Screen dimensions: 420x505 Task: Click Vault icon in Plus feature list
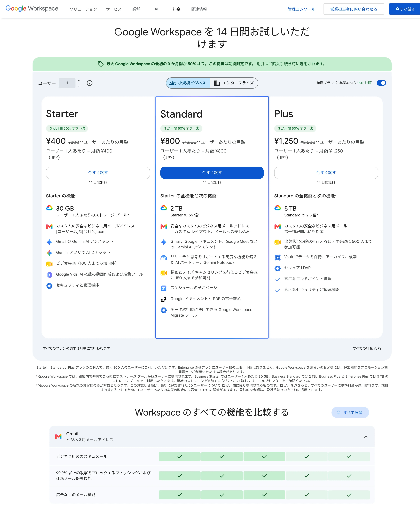[278, 257]
